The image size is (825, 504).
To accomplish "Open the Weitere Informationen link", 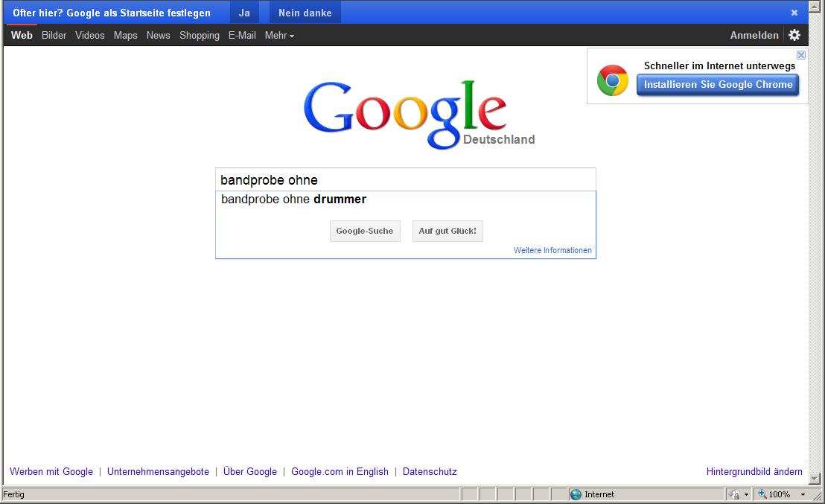I will click(552, 250).
